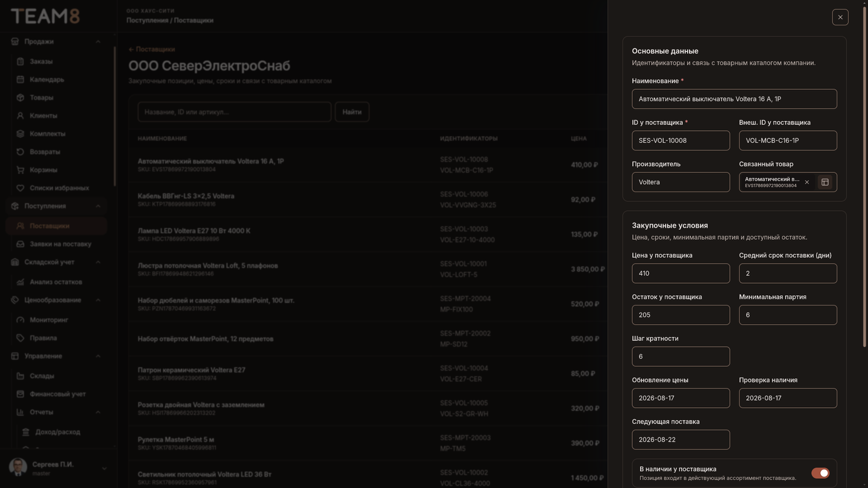Image resolution: width=868 pixels, height=488 pixels.
Task: Click the Календарь calendar icon in the sidebar
Action: [x=20, y=80]
